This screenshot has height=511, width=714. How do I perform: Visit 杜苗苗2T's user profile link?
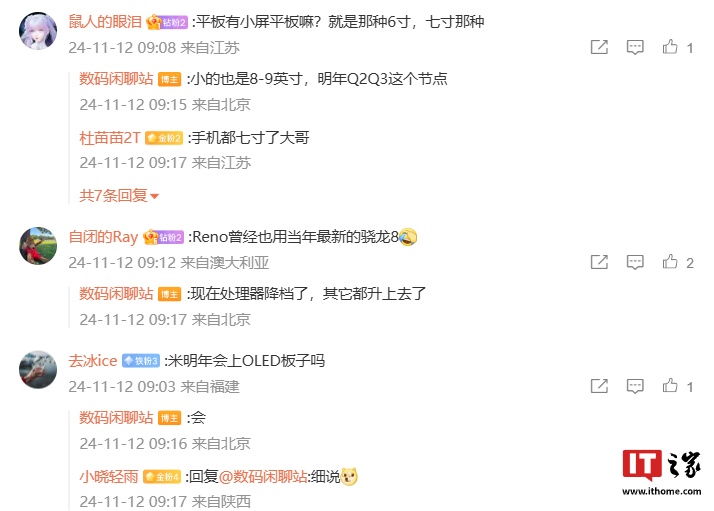(x=110, y=138)
